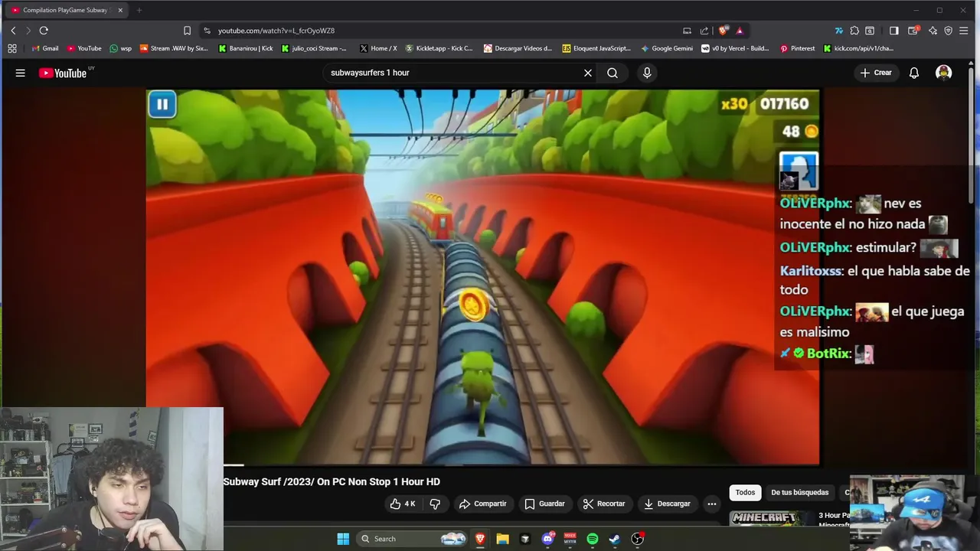The width and height of the screenshot is (980, 551).
Task: Open YouTube notifications bell
Action: pyautogui.click(x=913, y=73)
